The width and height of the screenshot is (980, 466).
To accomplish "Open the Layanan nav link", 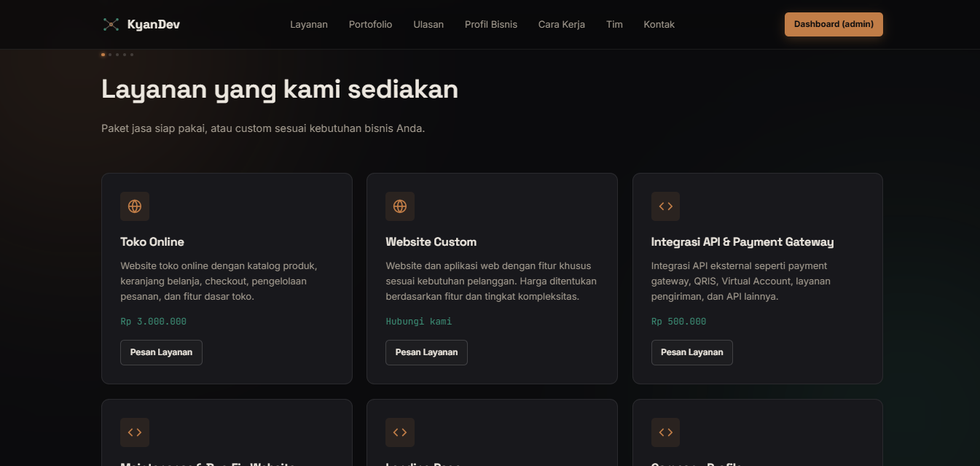I will (x=309, y=24).
